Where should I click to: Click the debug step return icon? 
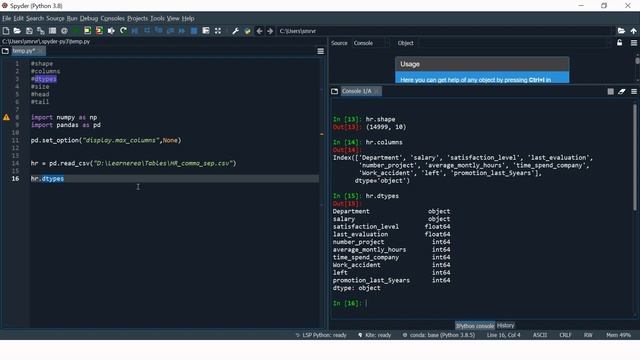(170, 31)
